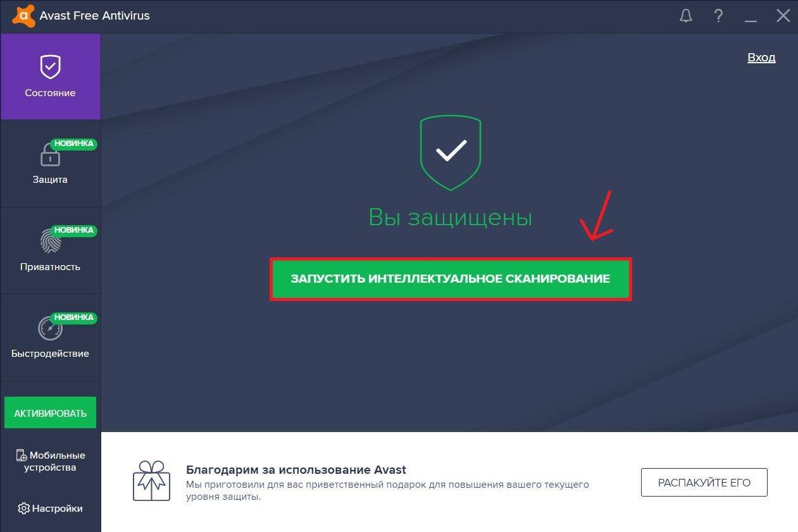798x532 pixels.
Task: Click the Настройки gear icon
Action: point(24,509)
